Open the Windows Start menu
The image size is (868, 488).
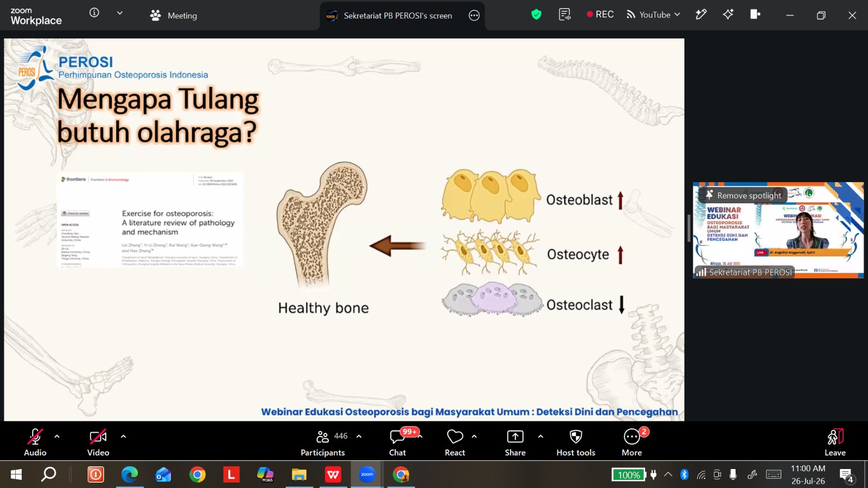pos(16,474)
